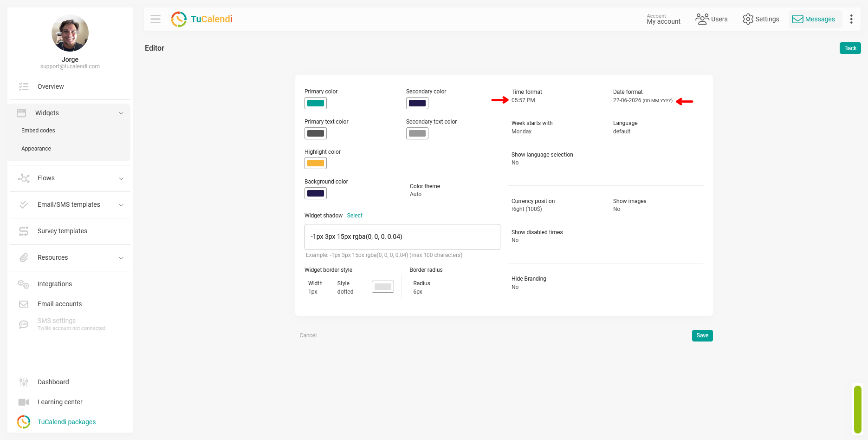Click Jorge's profile avatar

[70, 33]
